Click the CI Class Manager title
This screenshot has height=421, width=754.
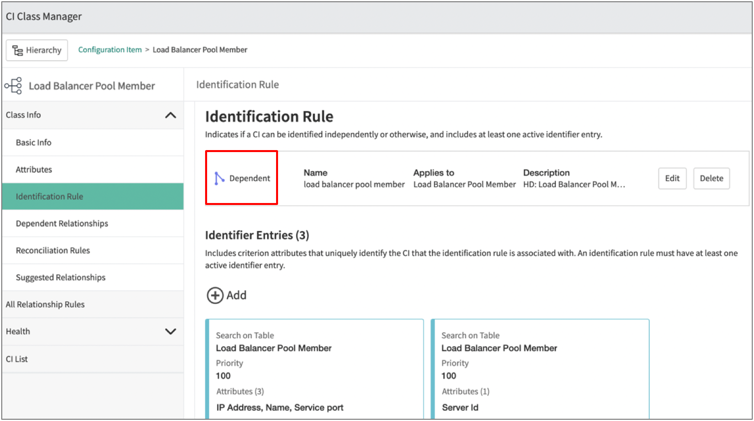pyautogui.click(x=44, y=16)
